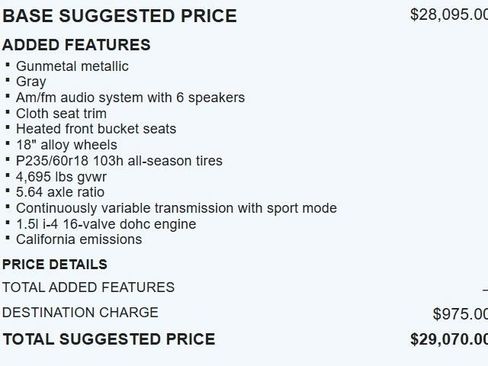Select the $975.00 destination charge amount

pyautogui.click(x=460, y=314)
